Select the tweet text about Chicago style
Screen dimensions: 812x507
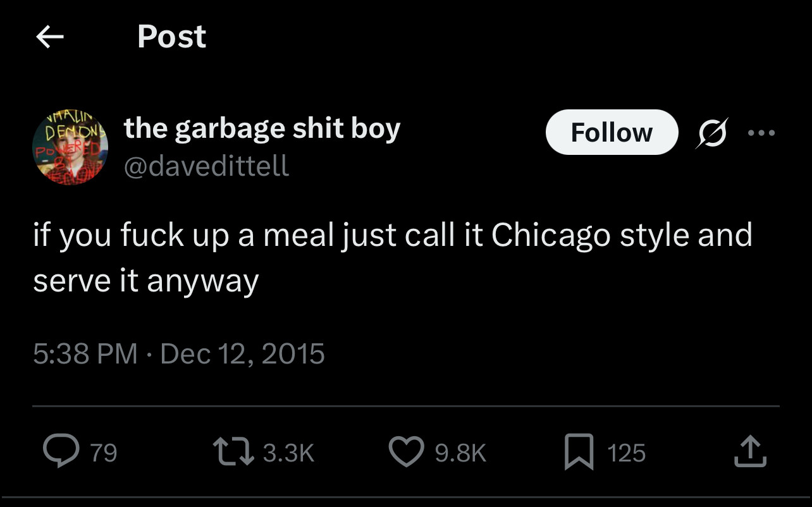[393, 257]
